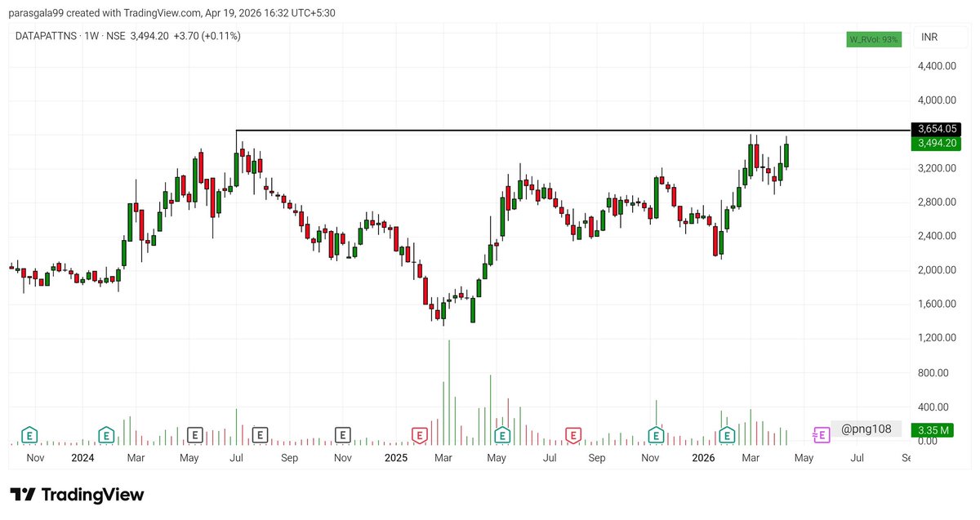Click the 2024 time axis label

pyautogui.click(x=82, y=459)
